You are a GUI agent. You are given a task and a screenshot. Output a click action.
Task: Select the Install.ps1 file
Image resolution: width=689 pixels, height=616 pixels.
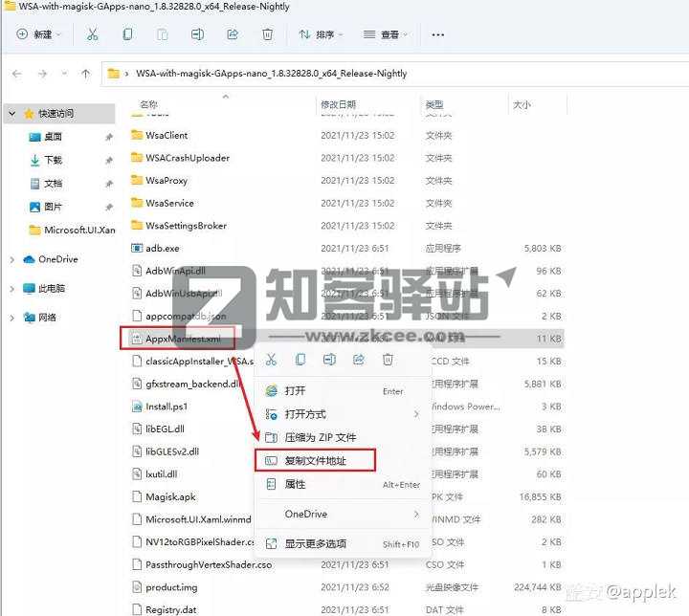(167, 407)
